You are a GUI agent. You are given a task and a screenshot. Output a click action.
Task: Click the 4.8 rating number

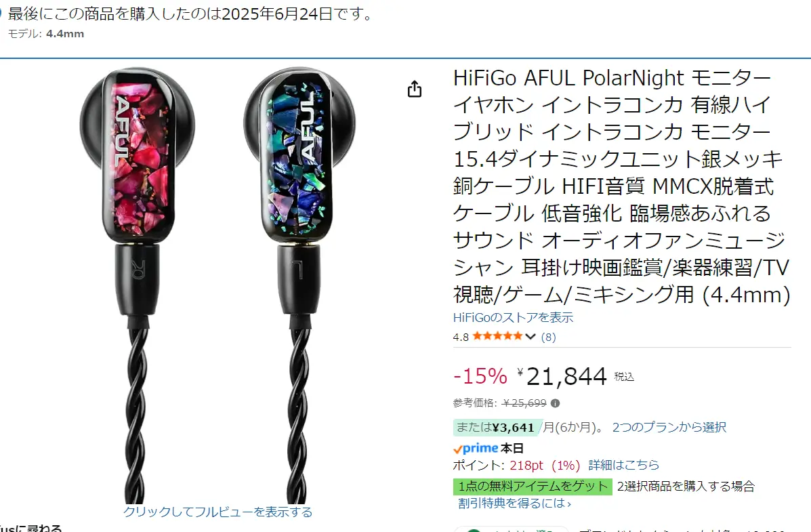pos(461,337)
